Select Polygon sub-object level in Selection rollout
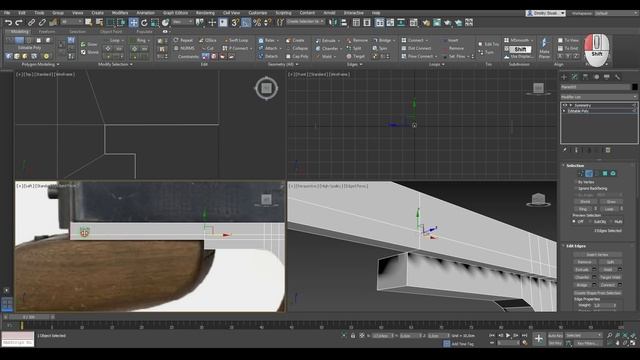640x360 pixels. point(605,173)
